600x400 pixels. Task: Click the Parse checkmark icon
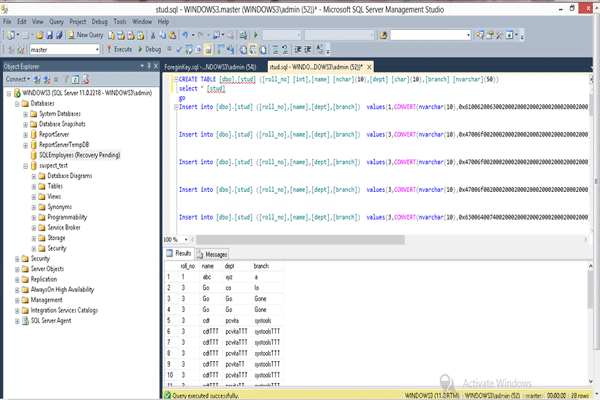179,49
